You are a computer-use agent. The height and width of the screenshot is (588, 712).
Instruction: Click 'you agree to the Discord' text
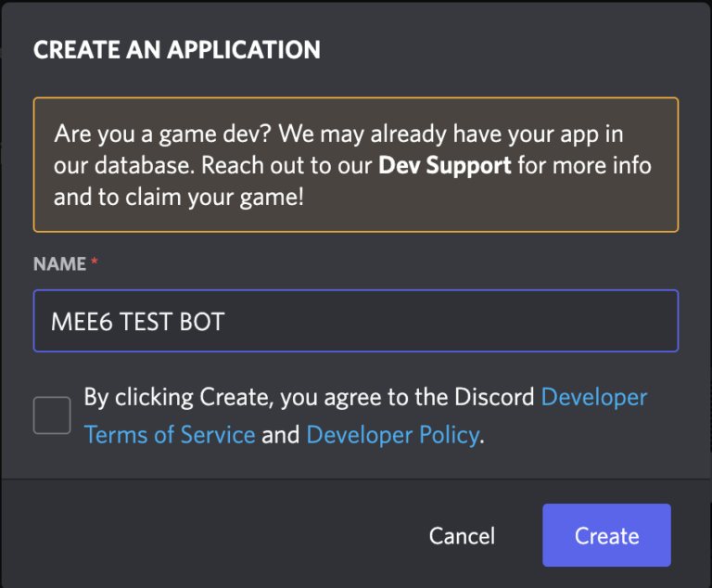click(x=400, y=398)
